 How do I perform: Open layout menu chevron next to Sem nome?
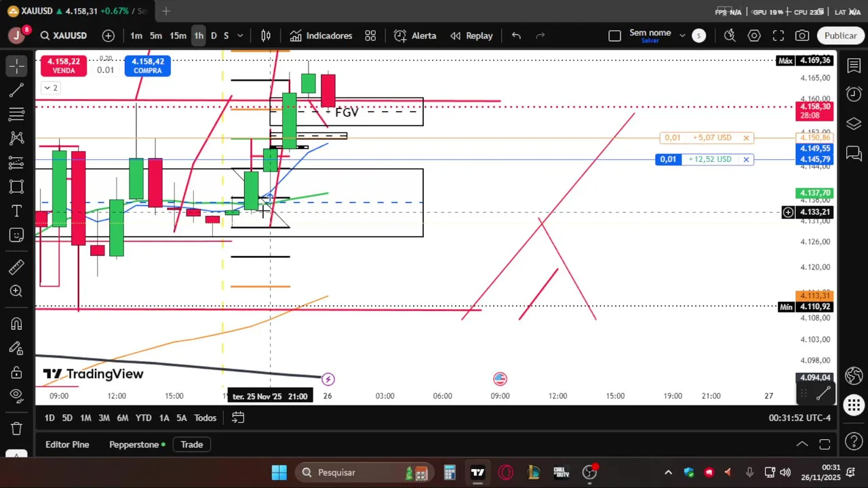tap(682, 36)
